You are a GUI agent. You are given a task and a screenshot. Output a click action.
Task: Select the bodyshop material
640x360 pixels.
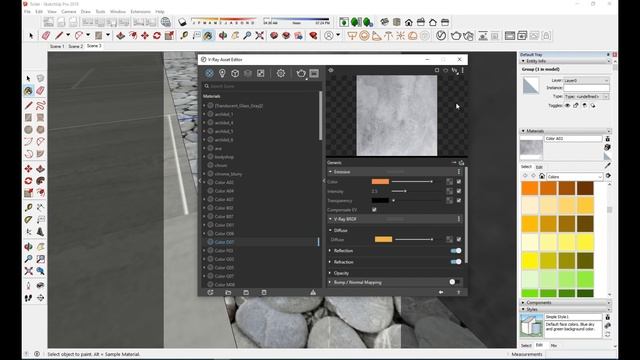[x=224, y=157]
